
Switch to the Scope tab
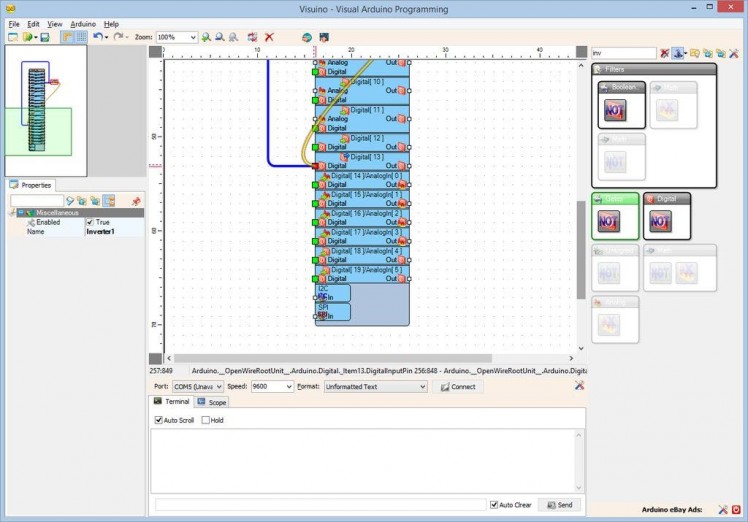[x=211, y=402]
